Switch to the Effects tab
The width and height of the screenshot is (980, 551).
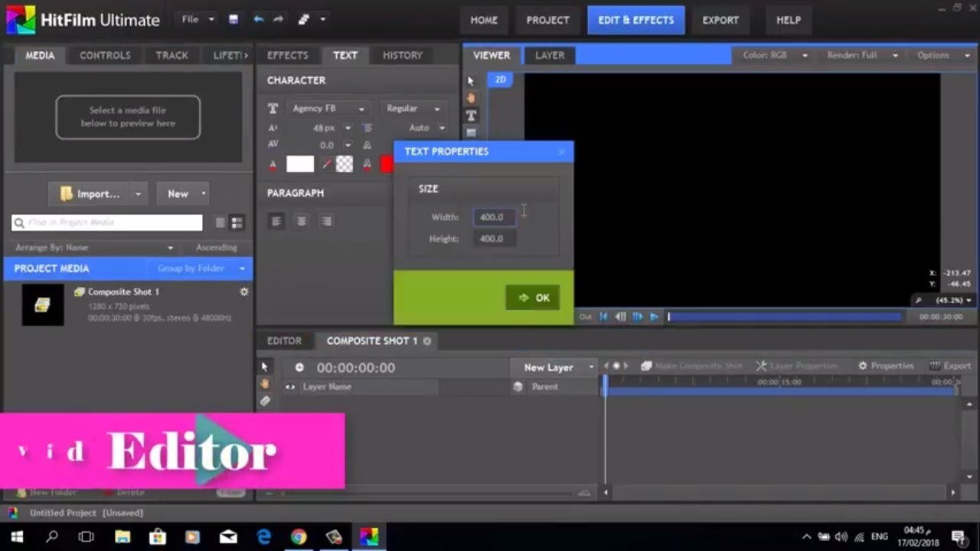coord(287,55)
